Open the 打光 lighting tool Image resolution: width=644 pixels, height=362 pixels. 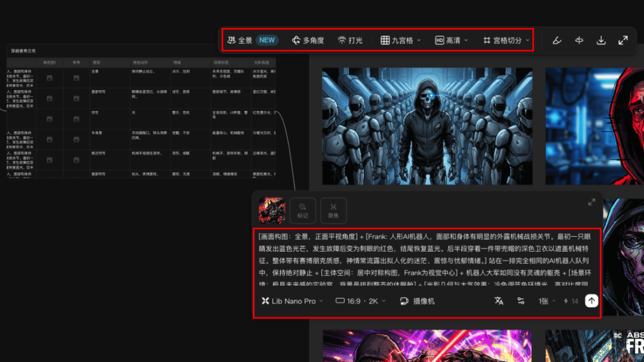[351, 41]
